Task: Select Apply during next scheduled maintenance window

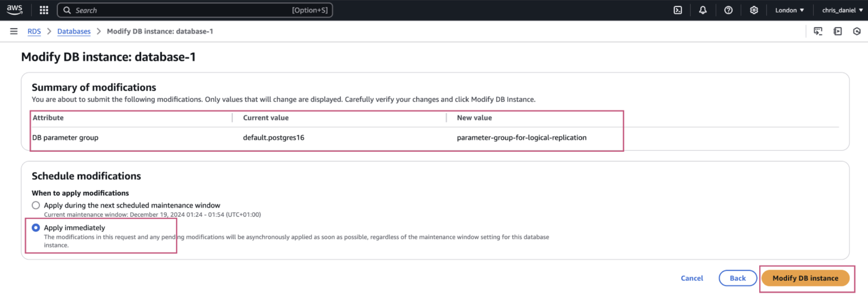Action: tap(36, 205)
